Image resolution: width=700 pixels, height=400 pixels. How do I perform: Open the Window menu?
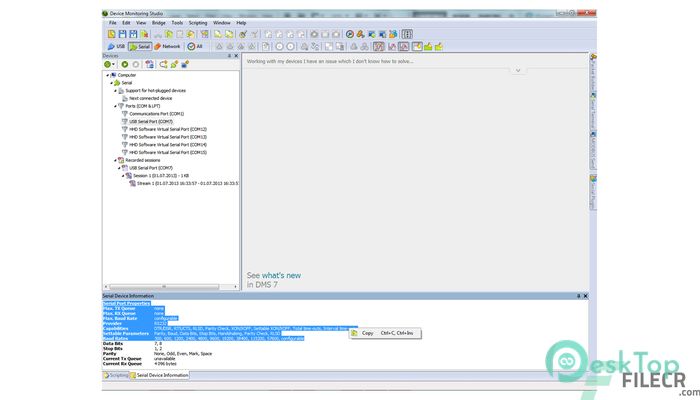[222, 23]
